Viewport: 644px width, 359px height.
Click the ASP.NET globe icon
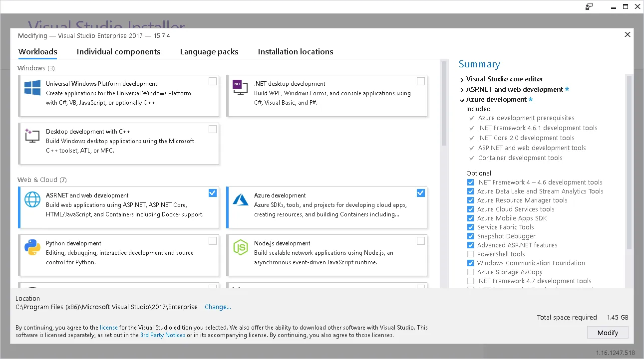point(32,199)
